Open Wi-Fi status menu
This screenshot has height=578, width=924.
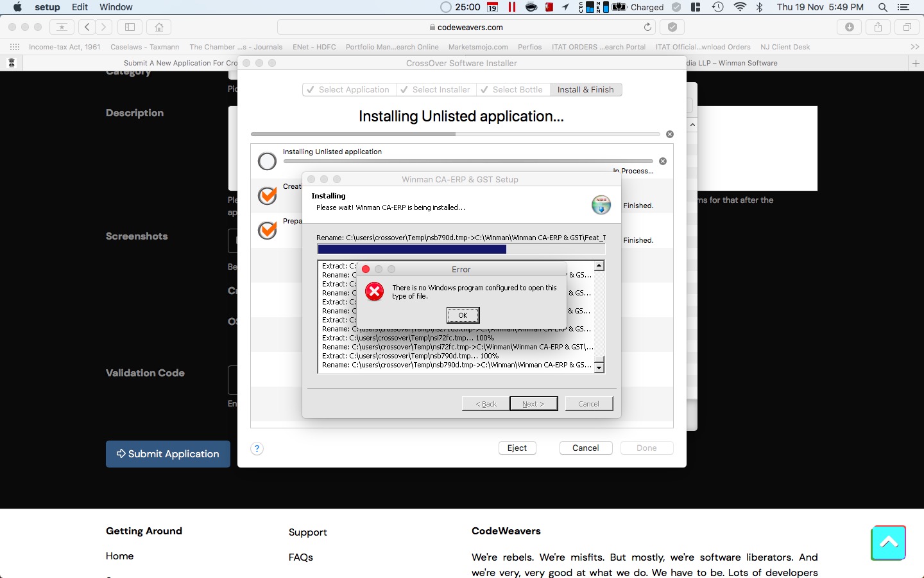[740, 7]
